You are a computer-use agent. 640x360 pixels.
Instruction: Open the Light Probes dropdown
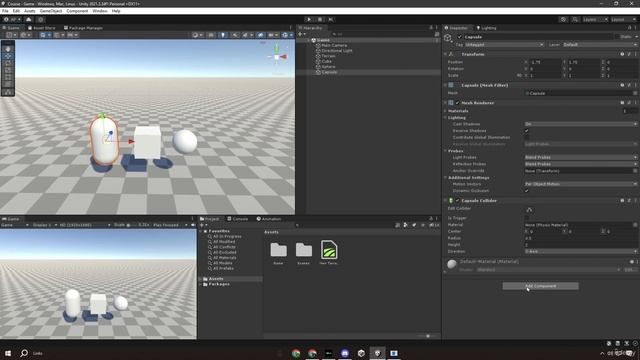click(x=581, y=157)
